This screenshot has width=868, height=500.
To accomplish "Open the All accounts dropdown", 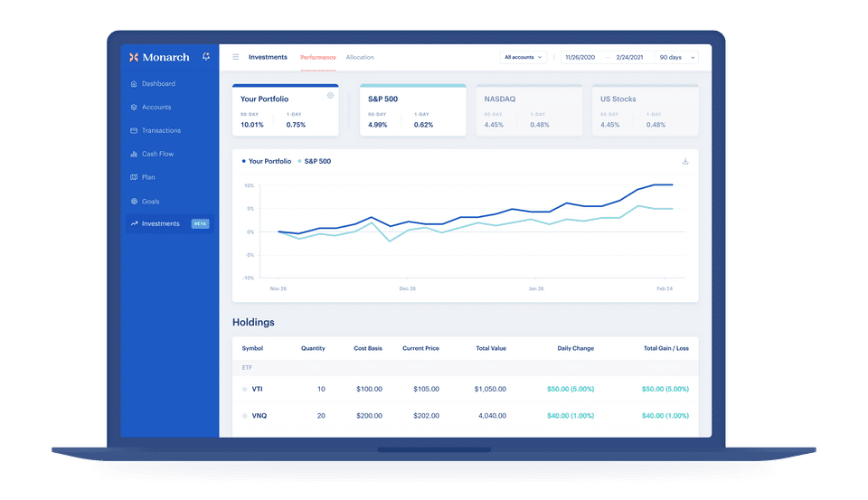I will (524, 58).
